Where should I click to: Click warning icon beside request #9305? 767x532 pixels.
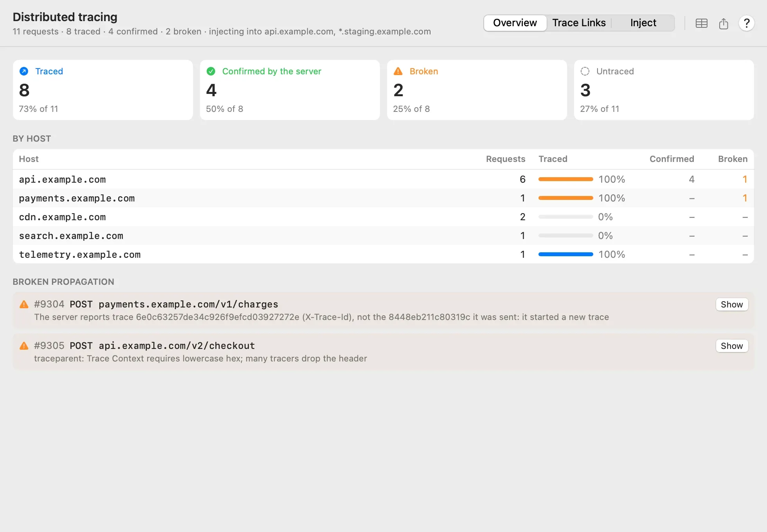[x=24, y=346]
